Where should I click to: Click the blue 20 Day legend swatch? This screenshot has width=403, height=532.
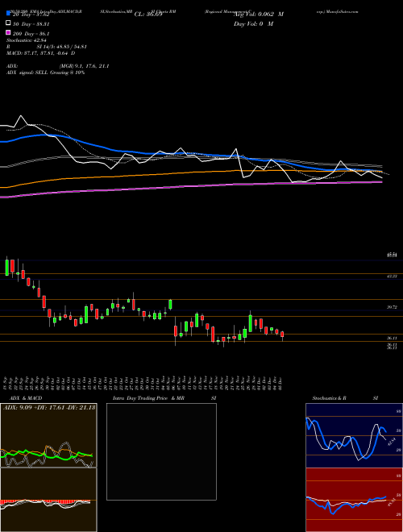coord(8,14)
